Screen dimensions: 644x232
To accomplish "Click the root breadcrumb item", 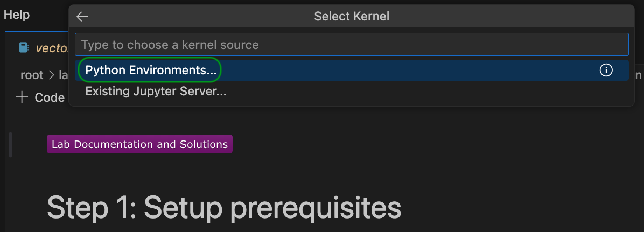I will coord(31,75).
